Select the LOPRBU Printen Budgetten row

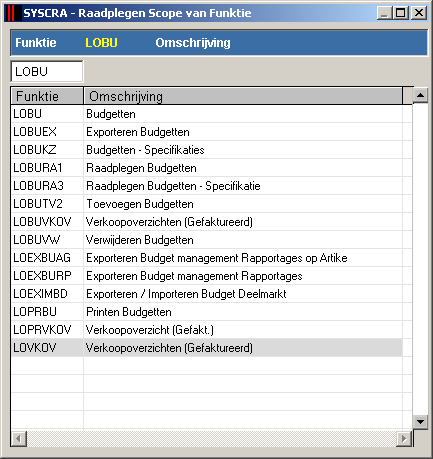click(x=207, y=312)
